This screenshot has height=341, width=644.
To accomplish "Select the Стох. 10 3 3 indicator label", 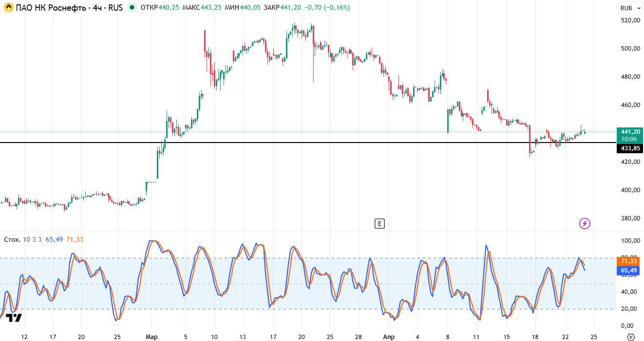I will [x=23, y=239].
